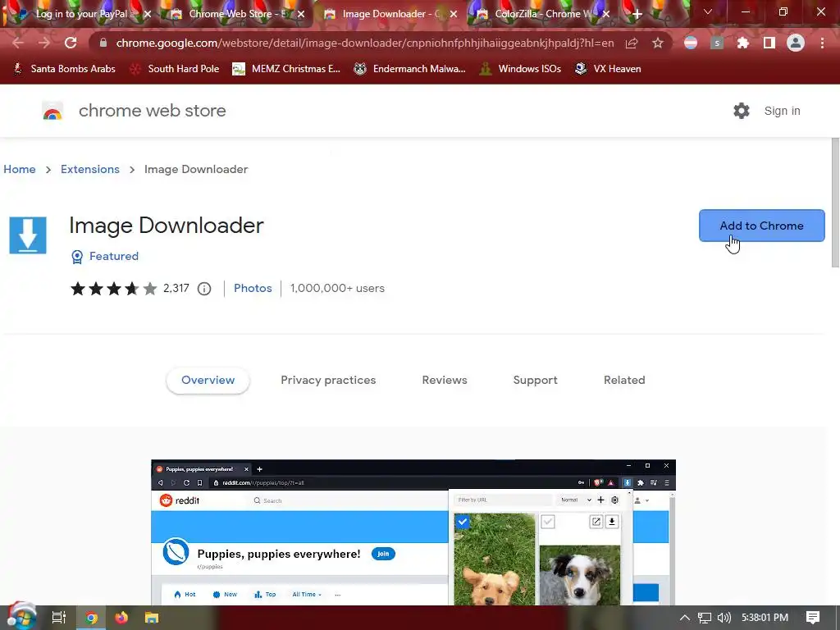840x630 pixels.
Task: Open the Windows Start button
Action: pos(21,617)
